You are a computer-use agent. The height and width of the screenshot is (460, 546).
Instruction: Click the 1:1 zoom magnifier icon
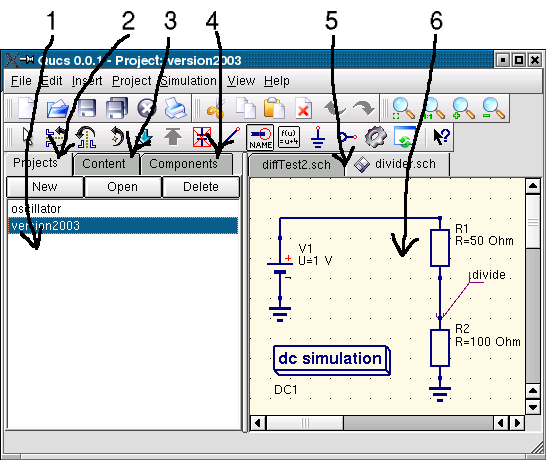433,109
